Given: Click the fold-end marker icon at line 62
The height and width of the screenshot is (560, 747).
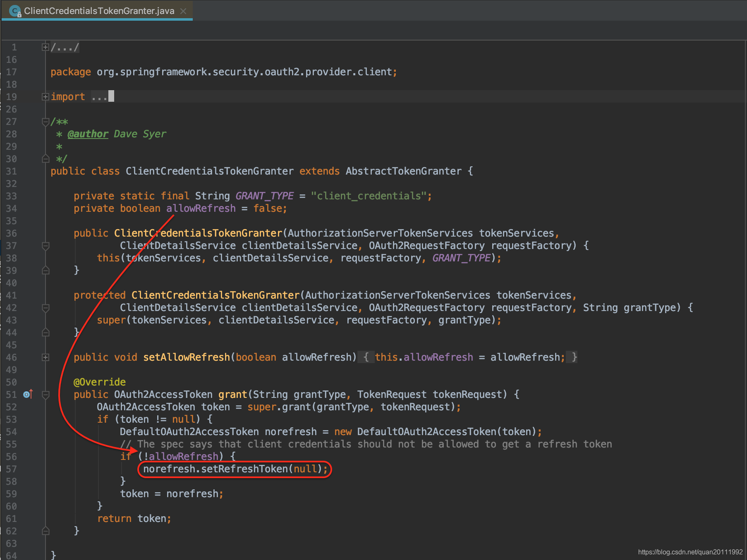Looking at the screenshot, I should [45, 531].
